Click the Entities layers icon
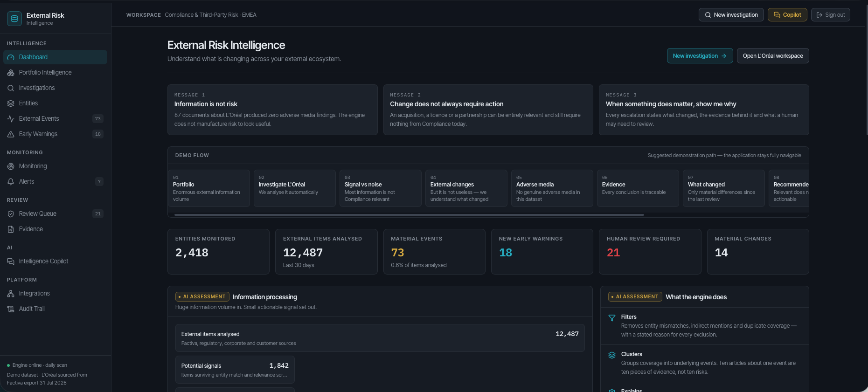Screen dimensions: 868x392 [11, 103]
